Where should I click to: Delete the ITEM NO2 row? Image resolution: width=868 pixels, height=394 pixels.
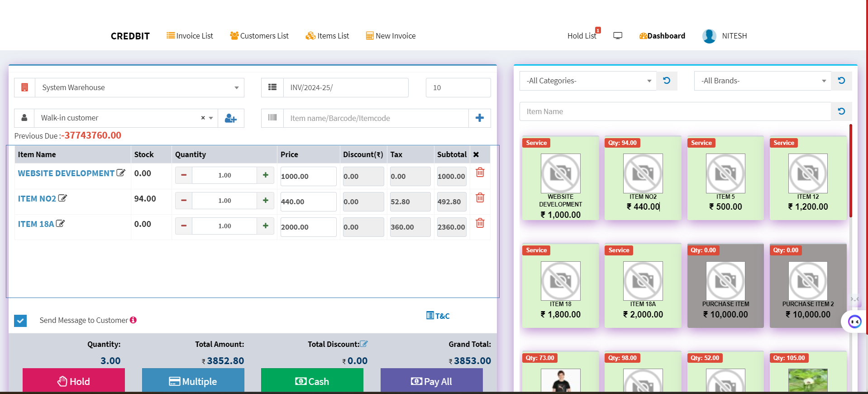click(x=480, y=198)
